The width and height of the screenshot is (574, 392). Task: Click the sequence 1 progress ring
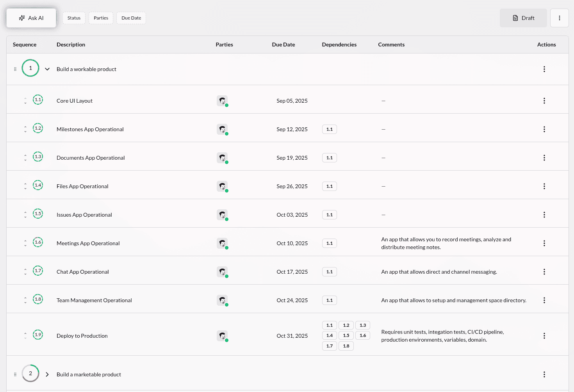point(30,68)
